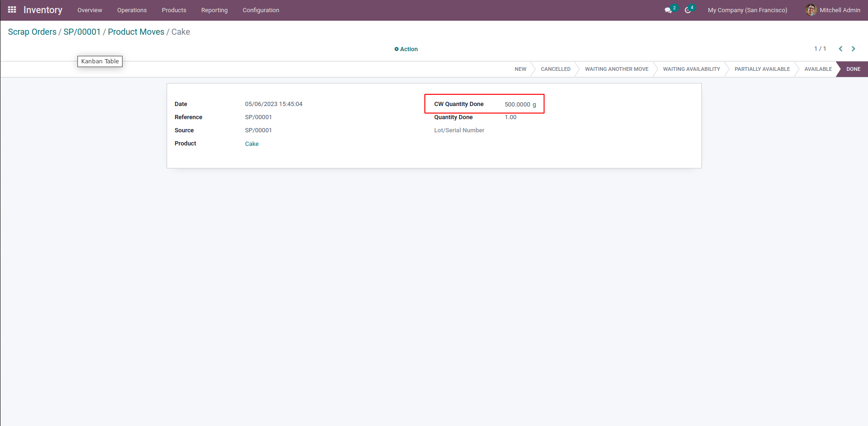Open the Reporting menu
The image size is (868, 426).
tap(215, 10)
